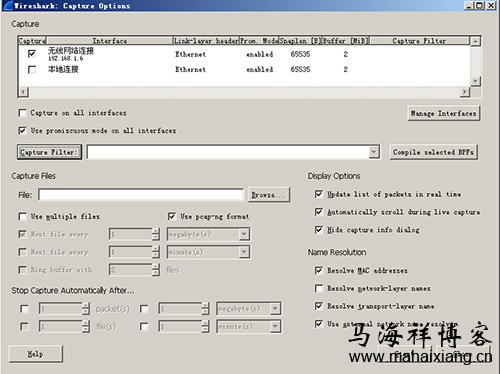Enable Resolve network-layer names
500x374 pixels.
point(319,288)
